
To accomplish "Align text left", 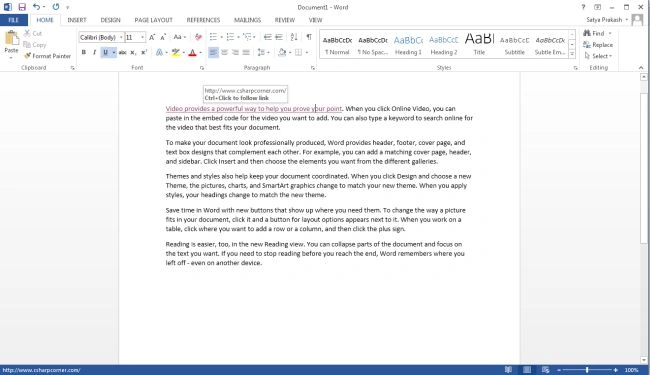I will [213, 52].
